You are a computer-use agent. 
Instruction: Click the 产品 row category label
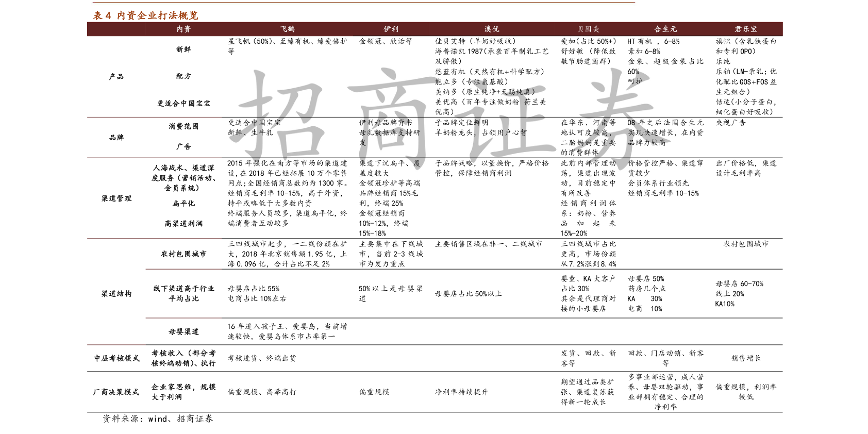pyautogui.click(x=116, y=76)
